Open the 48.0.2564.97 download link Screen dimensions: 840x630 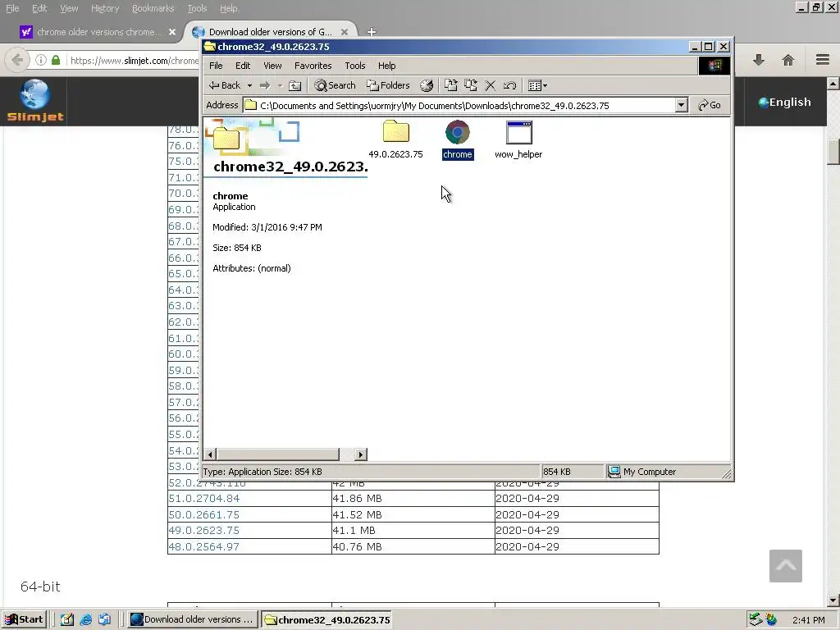click(x=204, y=547)
